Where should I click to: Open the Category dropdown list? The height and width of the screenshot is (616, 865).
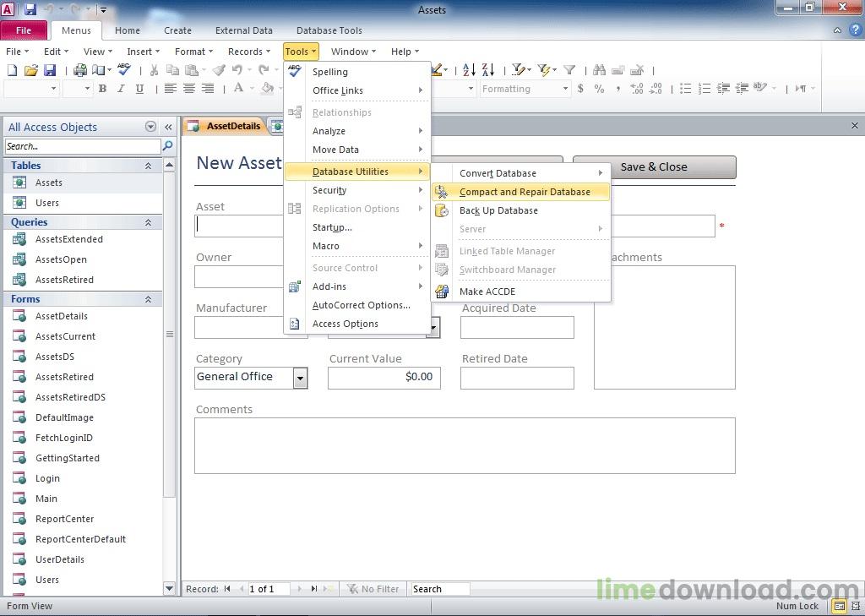(300, 378)
